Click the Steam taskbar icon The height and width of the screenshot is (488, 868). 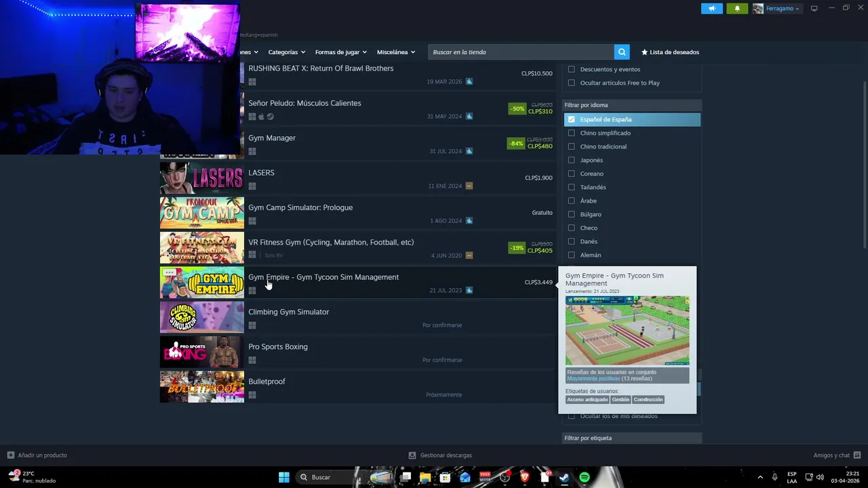[x=564, y=477]
